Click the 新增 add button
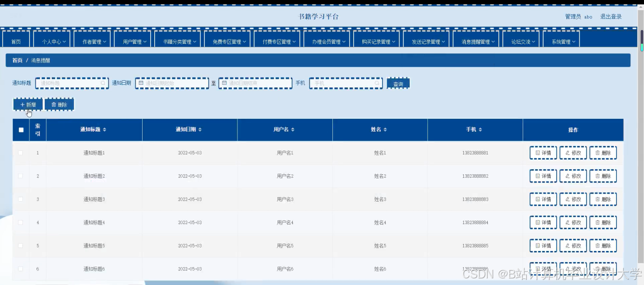This screenshot has height=285, width=644. click(x=28, y=104)
